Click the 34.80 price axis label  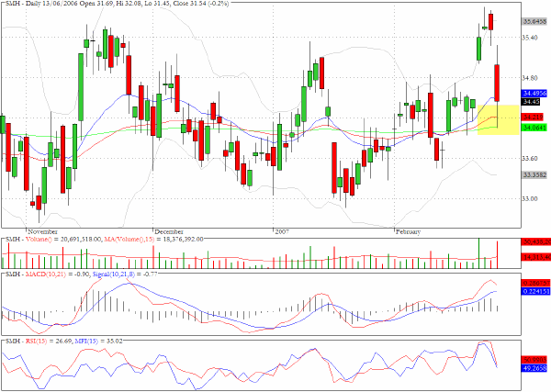[530, 78]
